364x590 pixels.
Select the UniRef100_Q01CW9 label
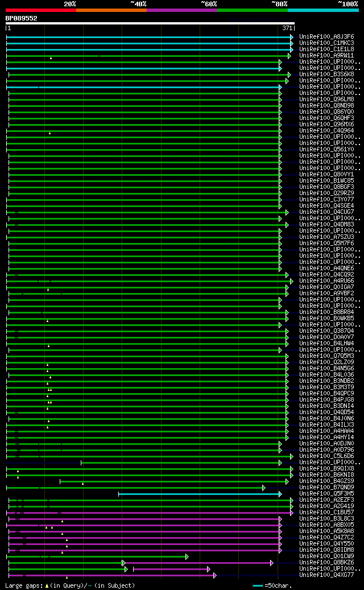pos(326,556)
